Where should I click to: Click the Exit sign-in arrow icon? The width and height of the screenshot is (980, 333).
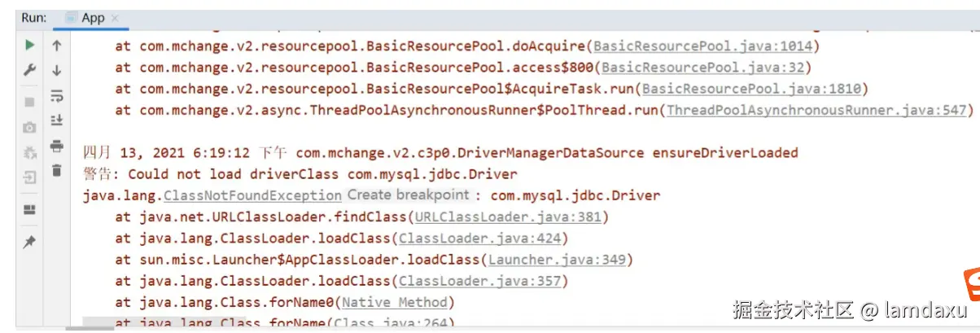(x=29, y=177)
